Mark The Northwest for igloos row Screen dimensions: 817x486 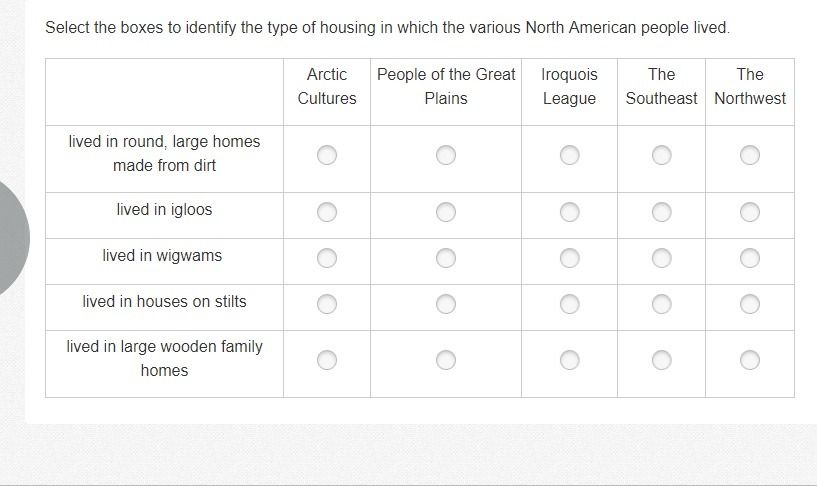[750, 212]
